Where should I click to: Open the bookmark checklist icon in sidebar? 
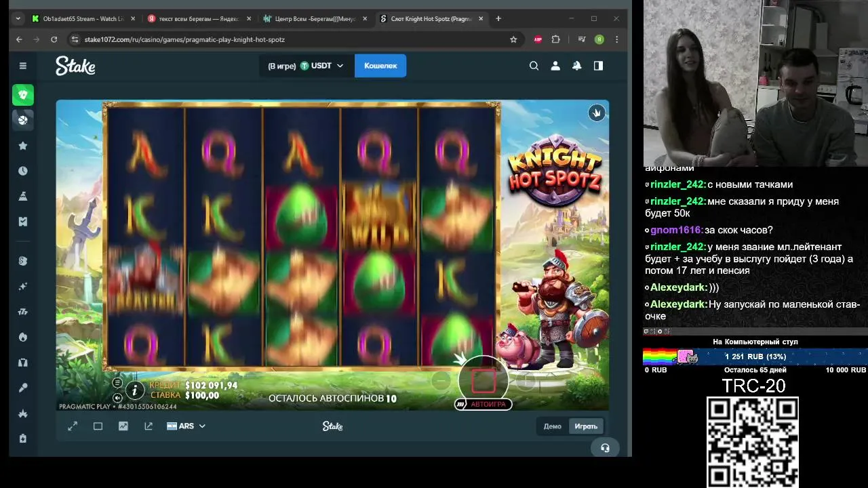tap(22, 221)
